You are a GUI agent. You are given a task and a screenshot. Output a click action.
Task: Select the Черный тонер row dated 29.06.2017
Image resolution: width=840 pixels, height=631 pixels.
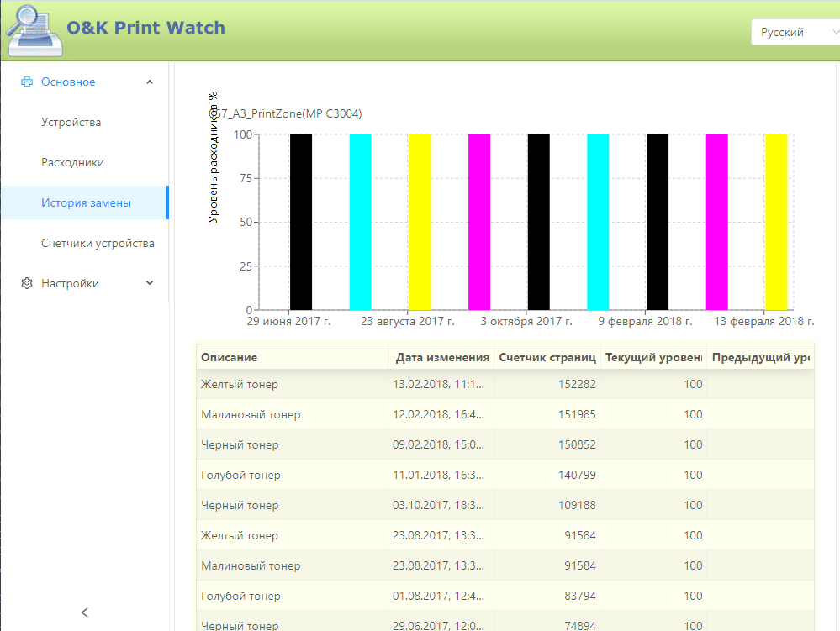tap(505, 622)
